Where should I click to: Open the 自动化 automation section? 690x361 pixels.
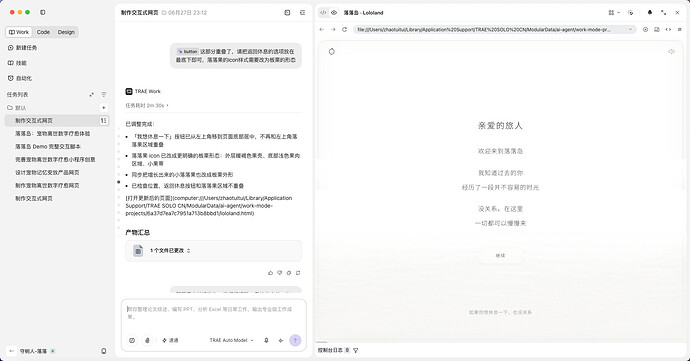(20, 78)
